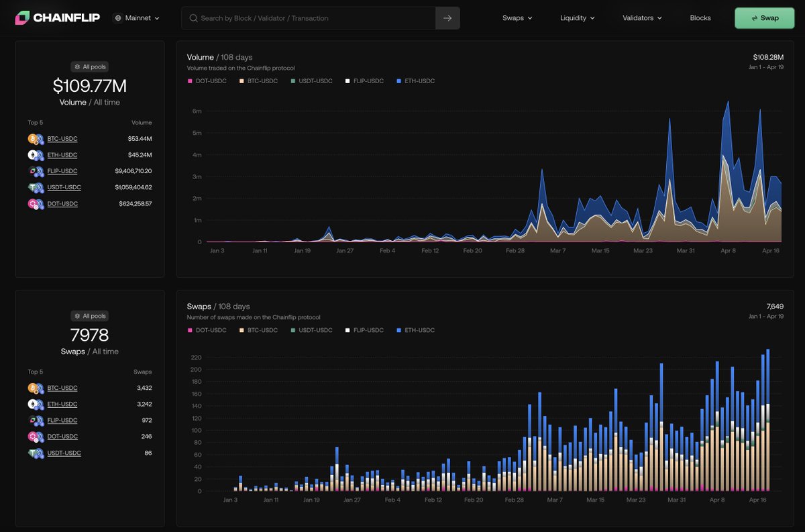Open the Mainnet network dropdown
Screen dimensions: 805x532
[138, 18]
